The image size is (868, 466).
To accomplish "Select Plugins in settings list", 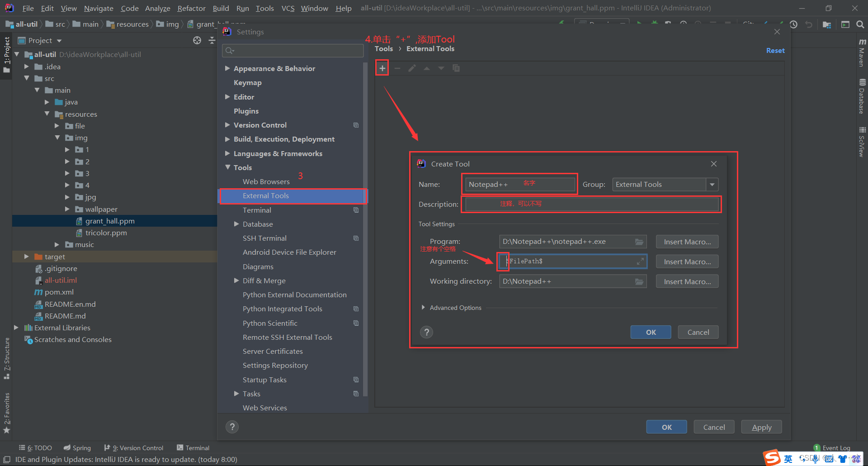I will (246, 111).
